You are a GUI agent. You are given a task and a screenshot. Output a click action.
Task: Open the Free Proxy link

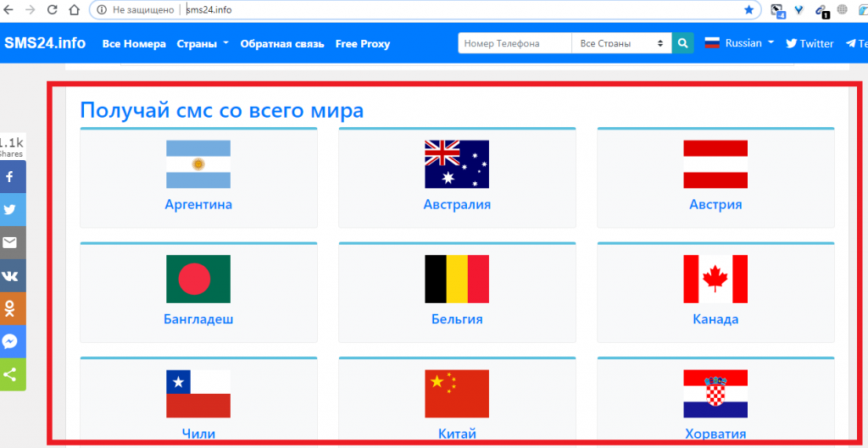click(363, 43)
